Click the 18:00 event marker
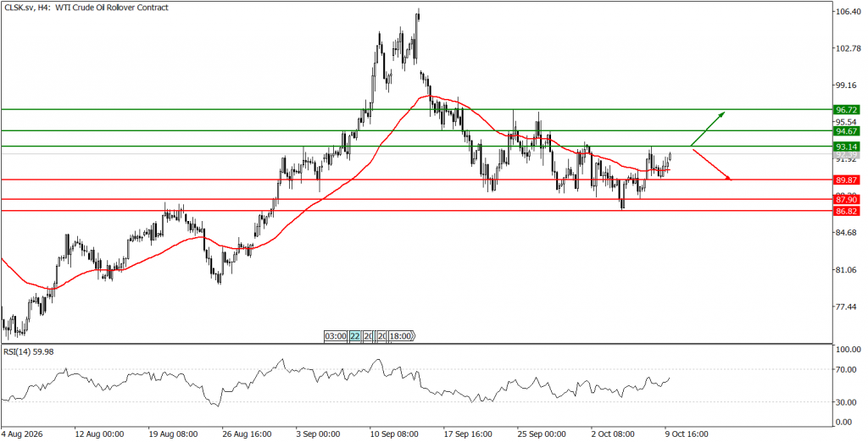Viewport: 868px width, 442px height. [x=401, y=336]
